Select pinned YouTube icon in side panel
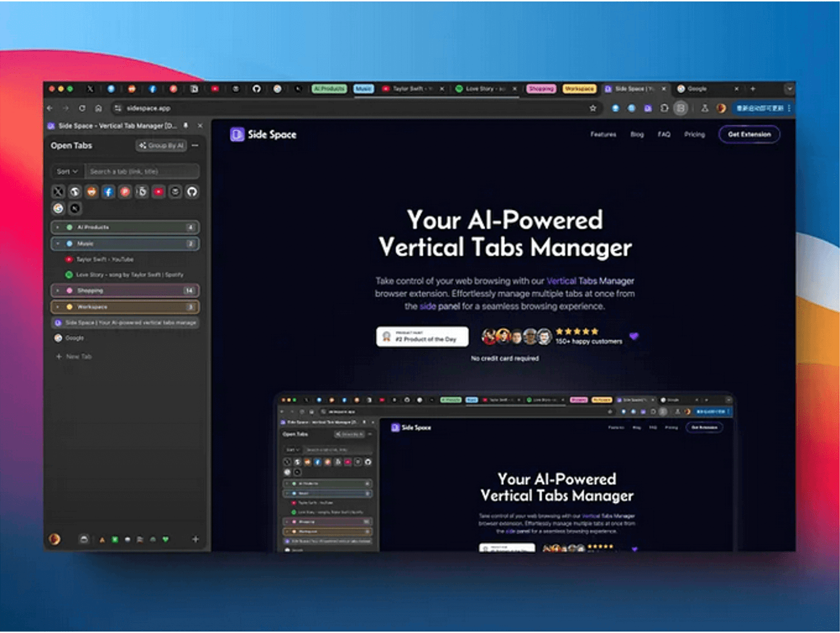Screen dimensions: 840x633 [x=158, y=192]
